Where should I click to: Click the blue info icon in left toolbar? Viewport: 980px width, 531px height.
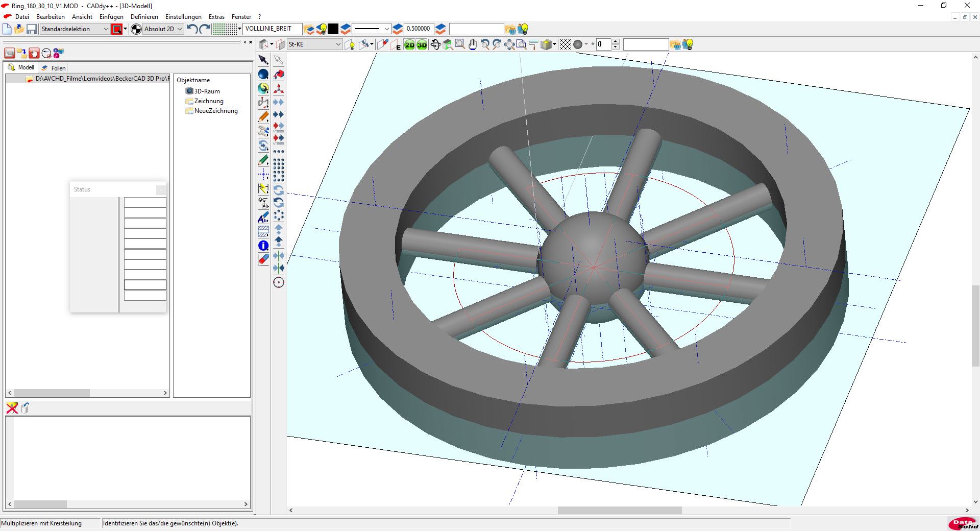coord(263,246)
